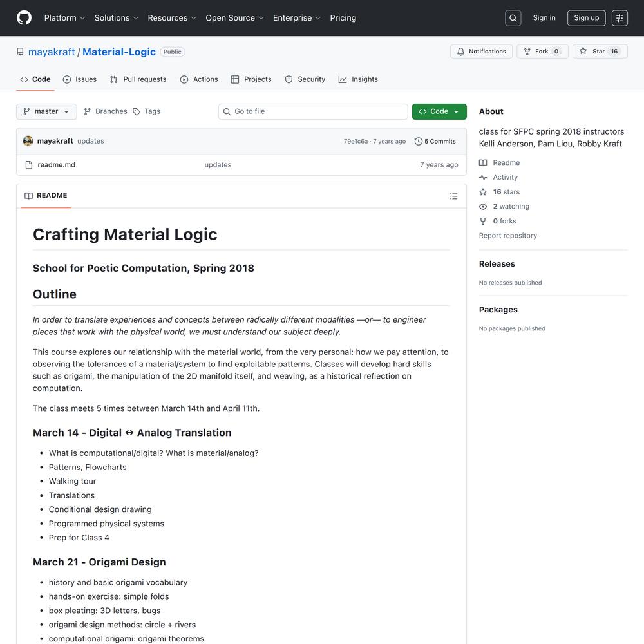The height and width of the screenshot is (644, 644).
Task: Switch to the Issues tab
Action: 80,79
